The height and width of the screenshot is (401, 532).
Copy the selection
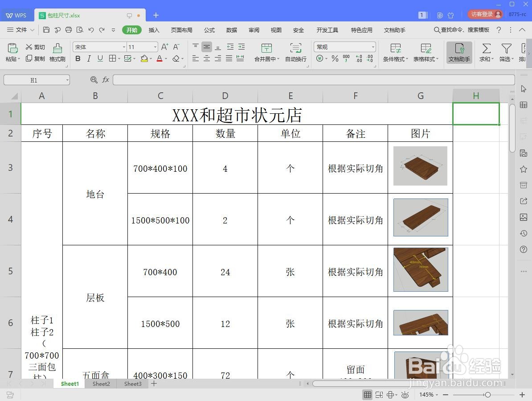(35, 58)
